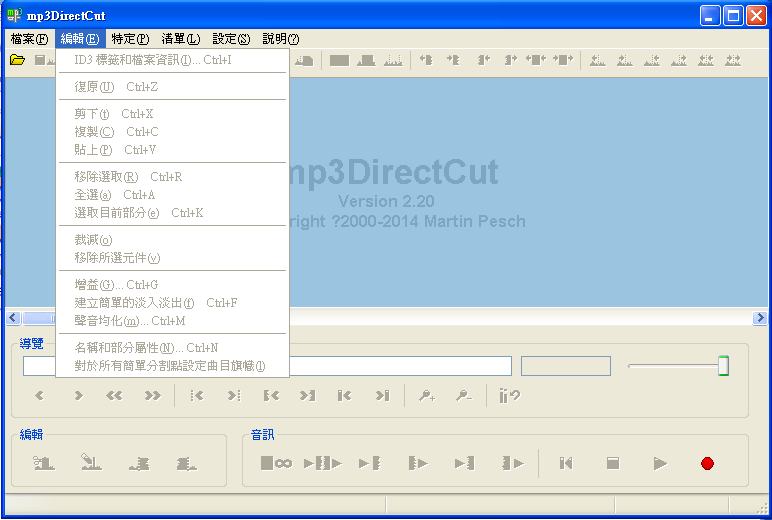
Task: Click the double right arrow forward button
Action: tap(153, 395)
